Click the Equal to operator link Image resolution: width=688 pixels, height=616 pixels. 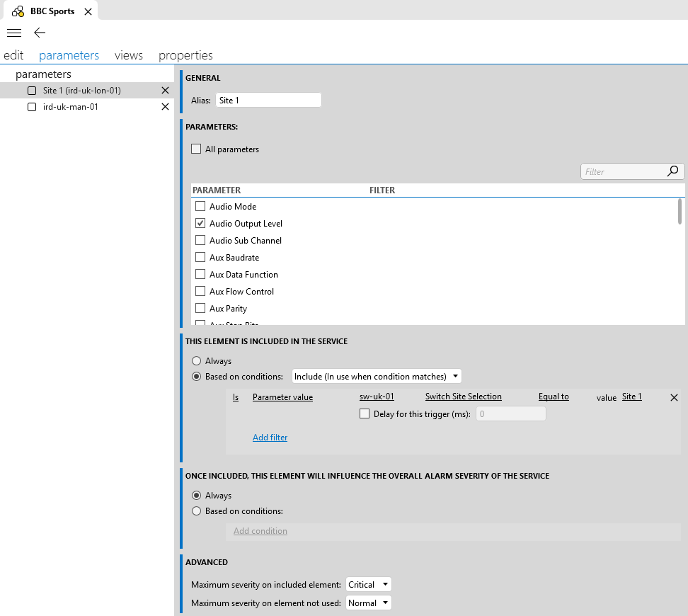click(554, 397)
